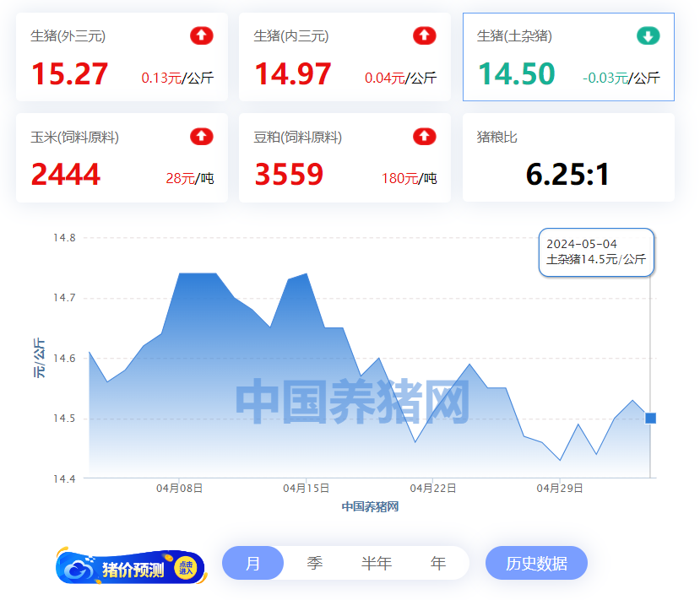
Task: Click the 14.8 y-axis label
Action: click(x=64, y=238)
